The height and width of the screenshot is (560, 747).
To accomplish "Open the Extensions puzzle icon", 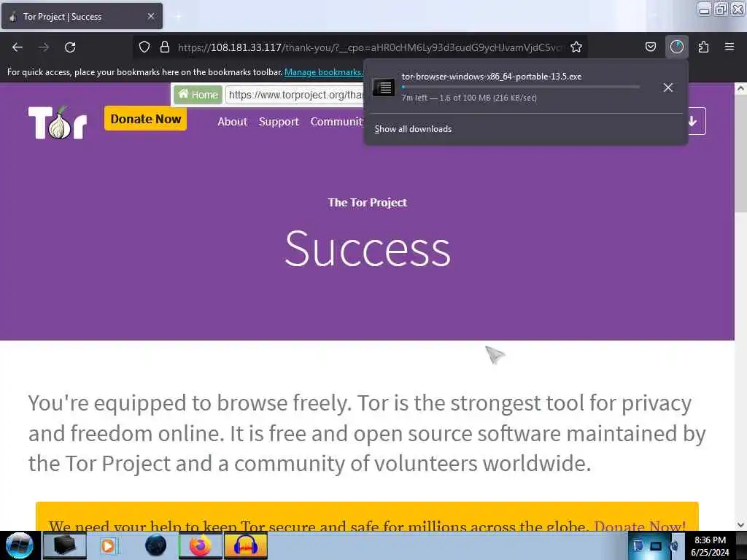I will click(x=703, y=47).
